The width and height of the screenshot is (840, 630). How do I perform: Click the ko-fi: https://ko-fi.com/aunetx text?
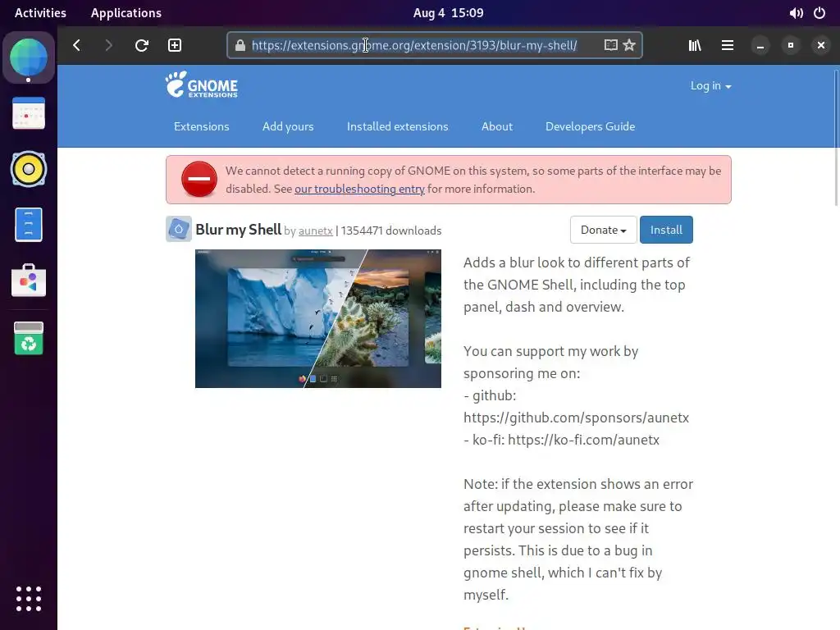(566, 440)
